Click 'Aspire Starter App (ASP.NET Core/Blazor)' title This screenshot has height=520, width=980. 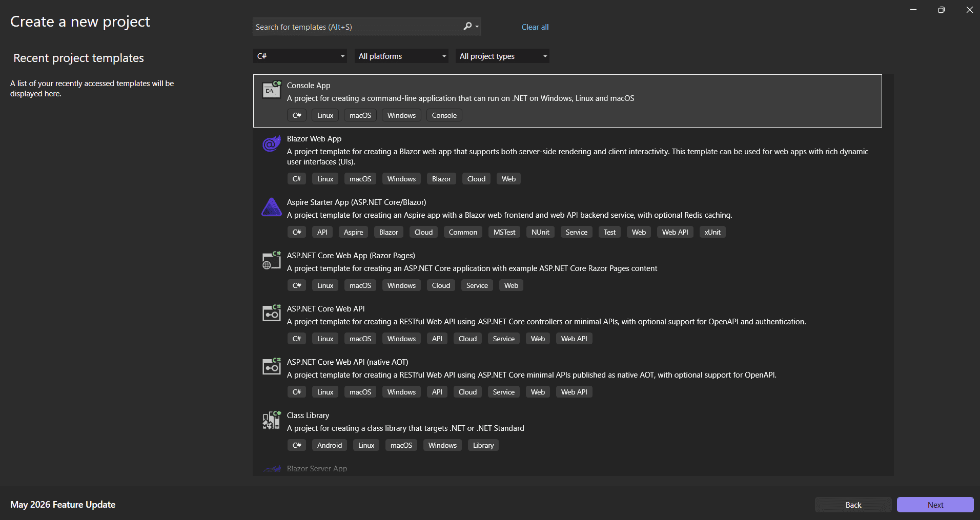point(357,202)
